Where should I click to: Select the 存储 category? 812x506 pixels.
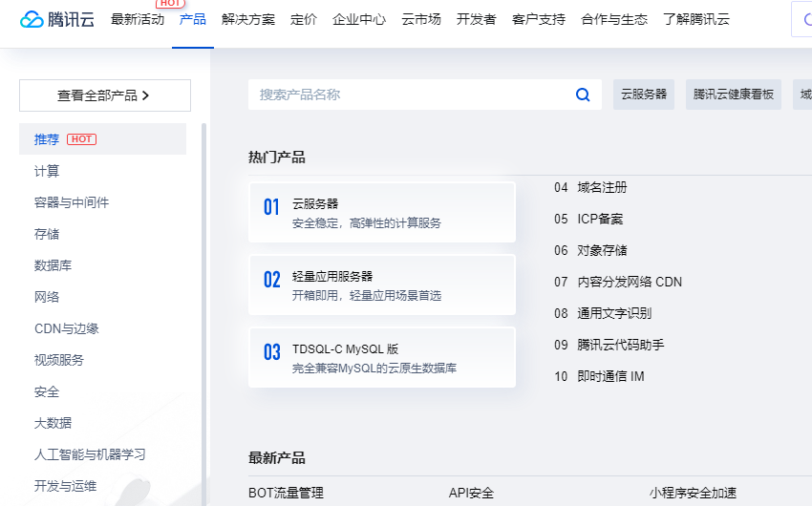47,234
